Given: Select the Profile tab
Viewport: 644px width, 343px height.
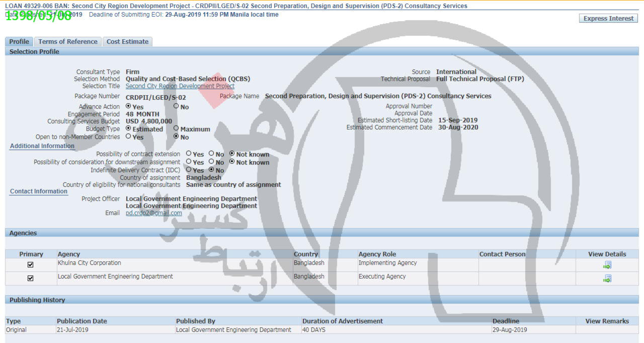Looking at the screenshot, I should click(x=19, y=42).
